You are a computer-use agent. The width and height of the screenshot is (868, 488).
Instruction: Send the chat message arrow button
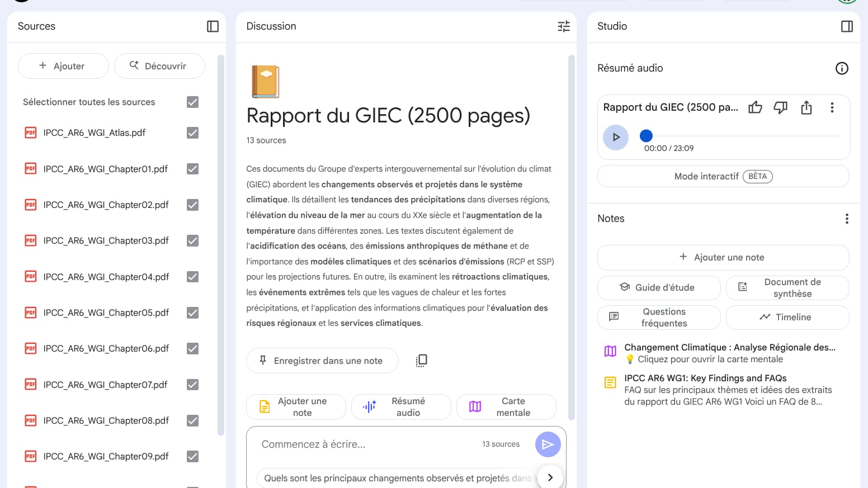coord(548,444)
